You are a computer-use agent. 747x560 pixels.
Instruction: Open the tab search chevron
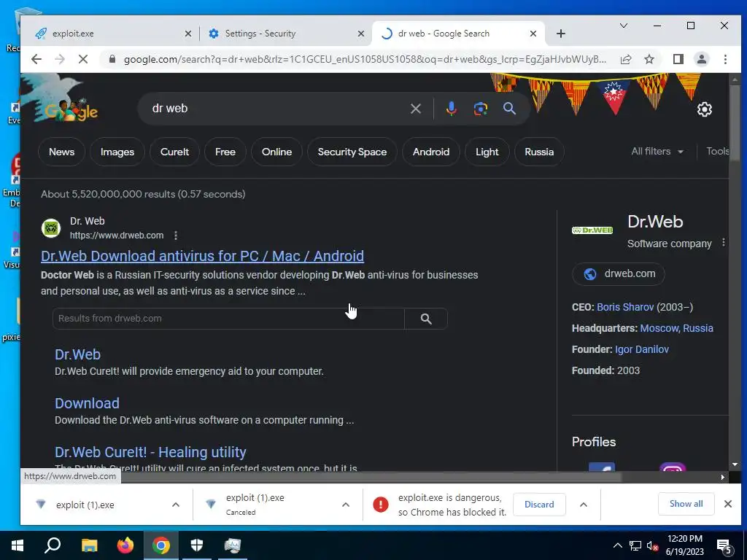[x=623, y=26]
